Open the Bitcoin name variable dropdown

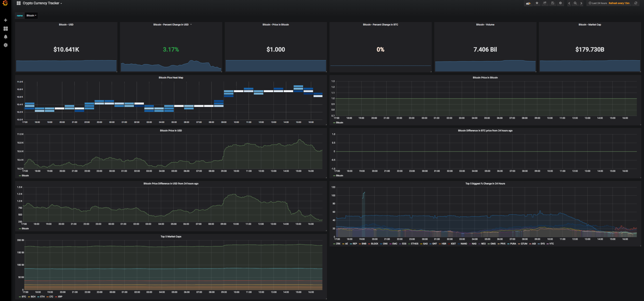31,16
